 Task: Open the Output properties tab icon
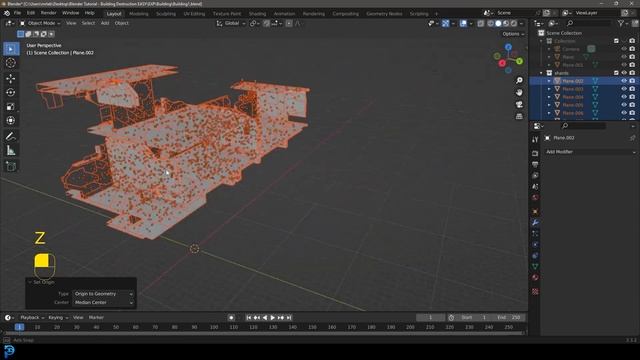pyautogui.click(x=535, y=164)
